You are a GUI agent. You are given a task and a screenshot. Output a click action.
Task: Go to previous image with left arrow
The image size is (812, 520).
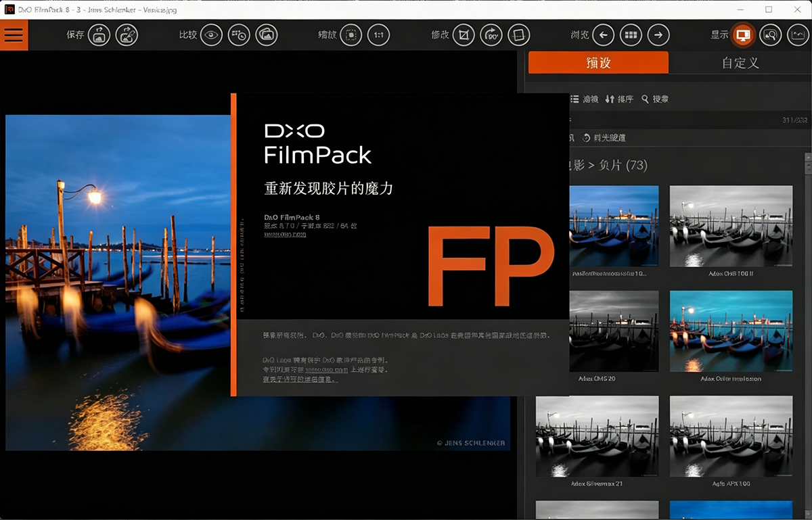tap(604, 35)
